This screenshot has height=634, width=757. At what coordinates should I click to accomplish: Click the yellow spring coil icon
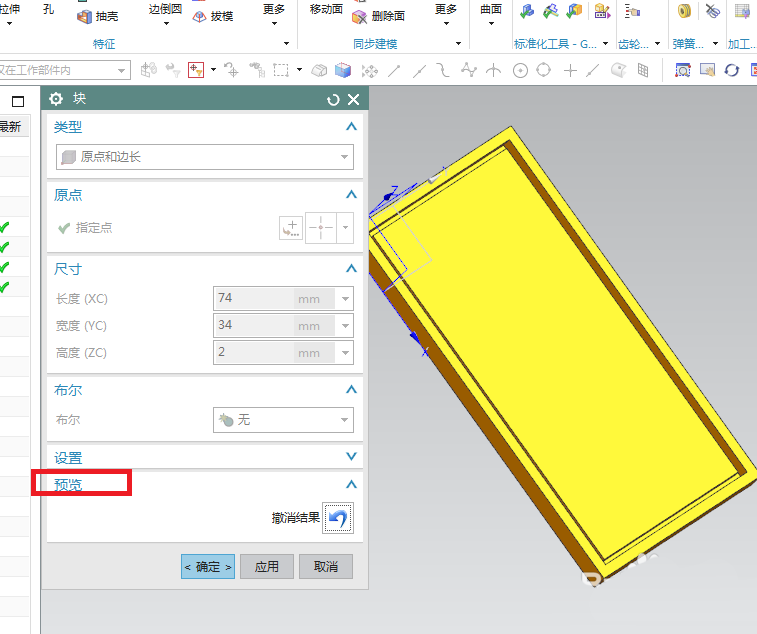click(x=684, y=11)
